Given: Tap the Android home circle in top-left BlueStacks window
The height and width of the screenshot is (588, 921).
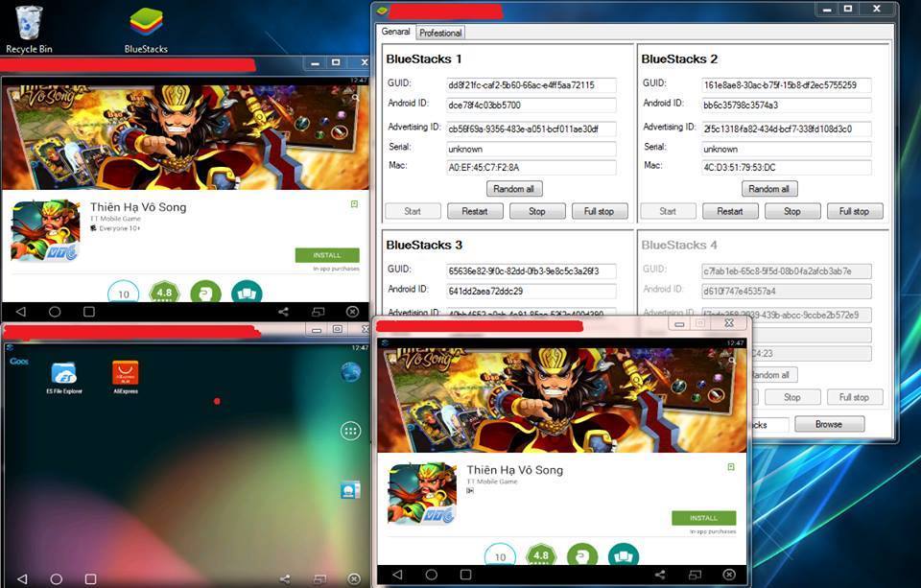Looking at the screenshot, I should (55, 312).
